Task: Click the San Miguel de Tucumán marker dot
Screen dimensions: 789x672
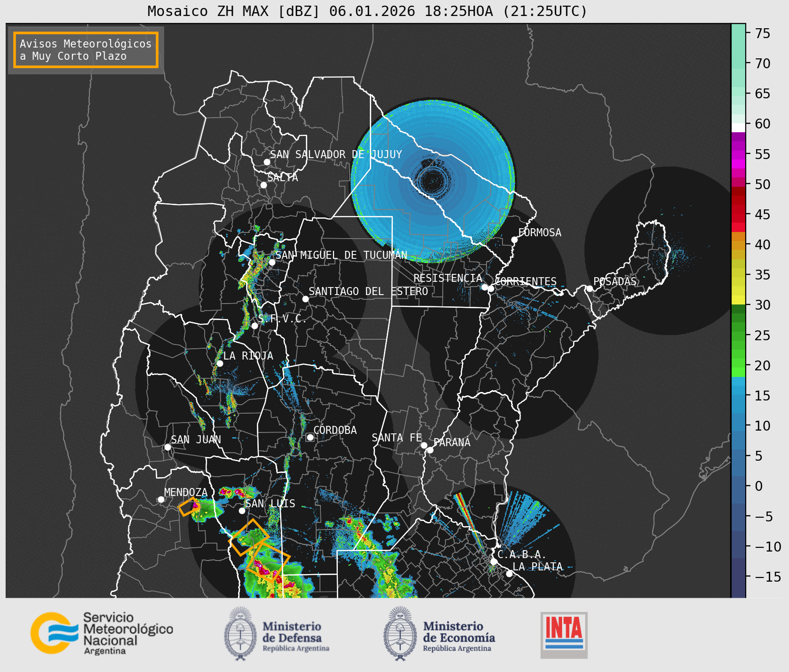Action: (x=272, y=262)
